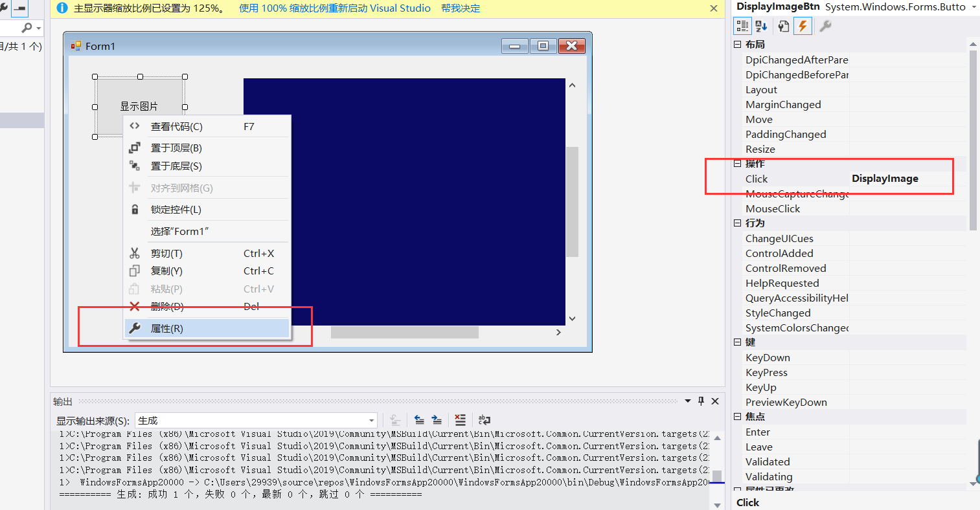Sort properties alphabetically

pos(760,26)
